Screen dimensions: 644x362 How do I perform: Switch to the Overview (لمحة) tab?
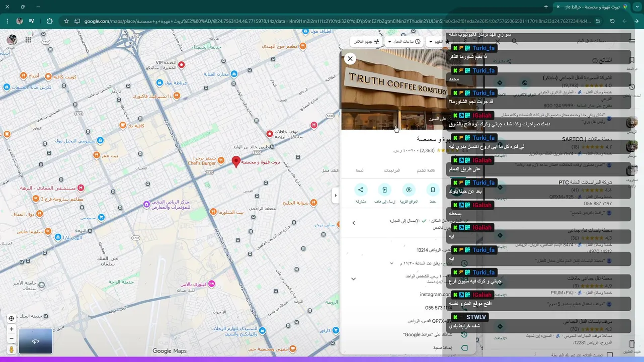coord(360,170)
